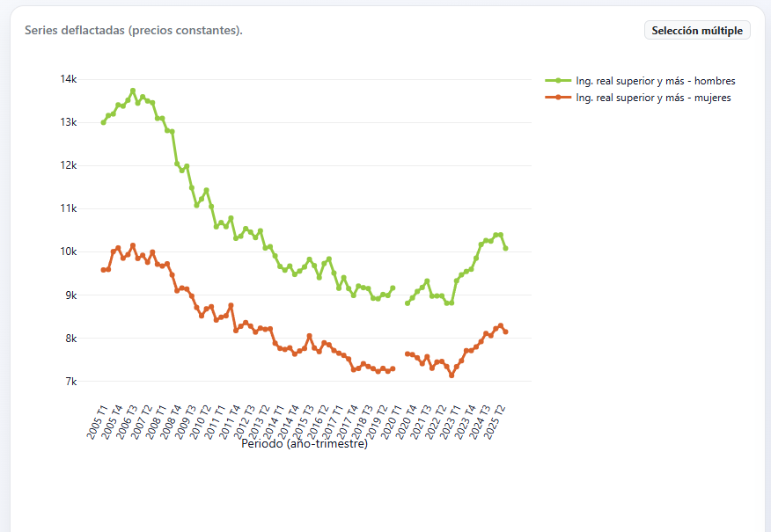Image resolution: width=771 pixels, height=532 pixels.
Task: Toggle the mujeres series legend entry
Action: tap(638, 98)
